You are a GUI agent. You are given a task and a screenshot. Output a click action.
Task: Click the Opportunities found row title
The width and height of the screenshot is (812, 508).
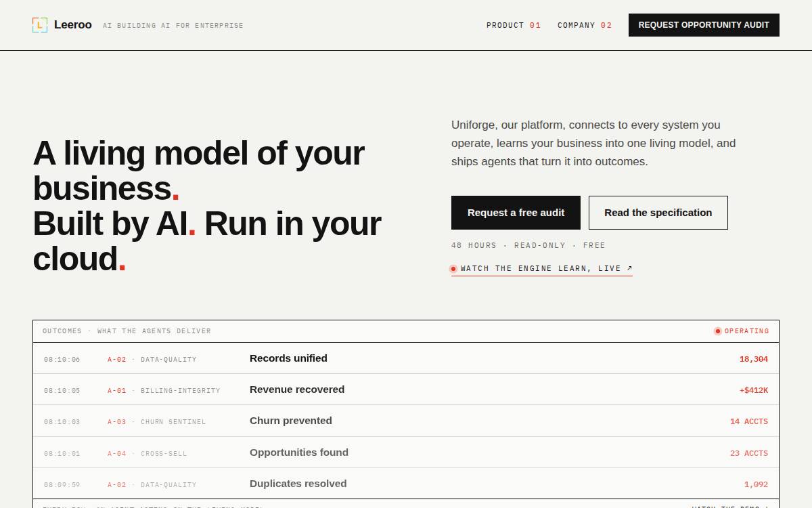(x=299, y=452)
